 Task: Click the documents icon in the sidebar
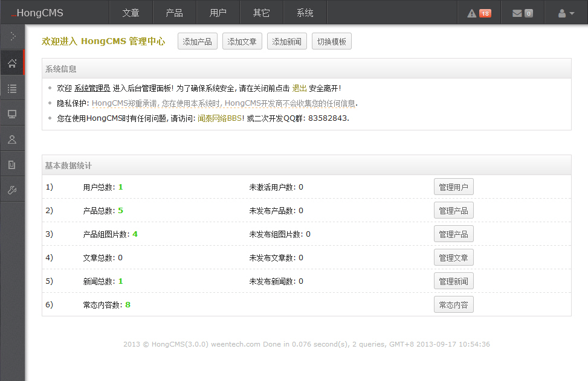(x=12, y=165)
